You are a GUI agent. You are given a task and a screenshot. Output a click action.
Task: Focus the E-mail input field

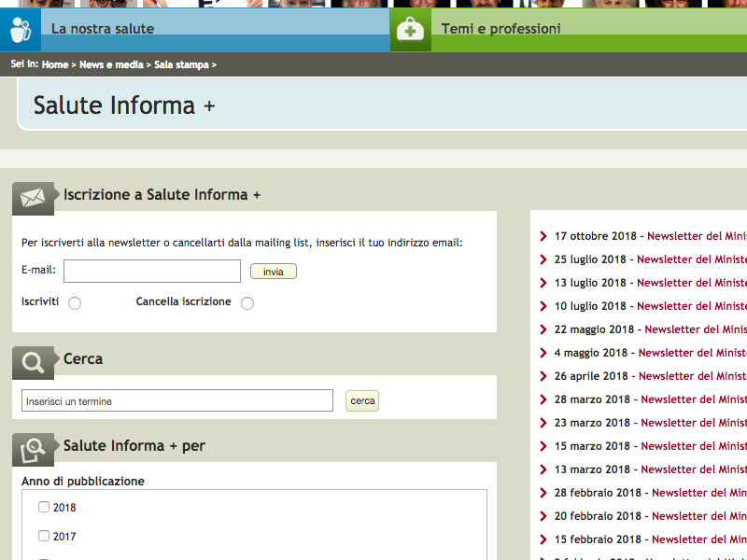click(152, 271)
